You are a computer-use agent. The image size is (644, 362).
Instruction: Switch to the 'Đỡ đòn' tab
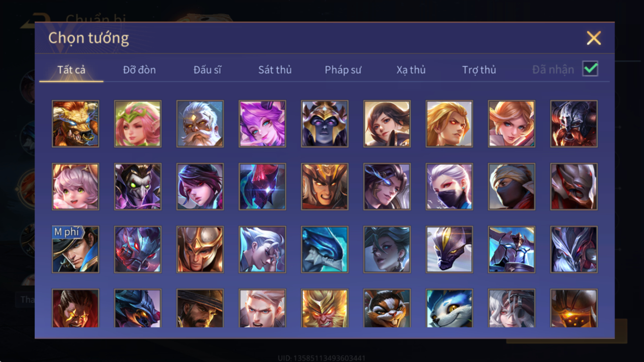(x=139, y=70)
